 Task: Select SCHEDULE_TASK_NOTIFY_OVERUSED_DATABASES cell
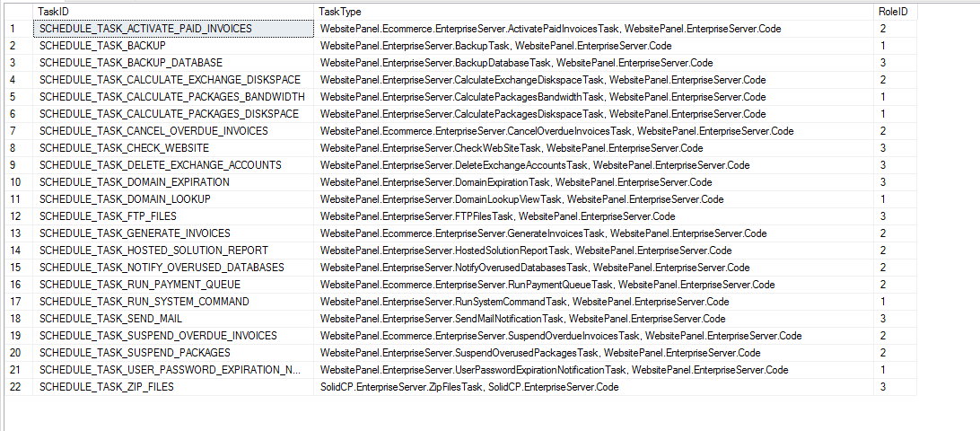point(173,268)
